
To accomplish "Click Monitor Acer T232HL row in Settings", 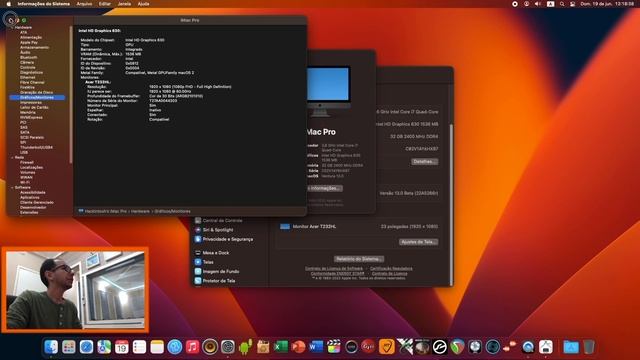I will coord(359,227).
